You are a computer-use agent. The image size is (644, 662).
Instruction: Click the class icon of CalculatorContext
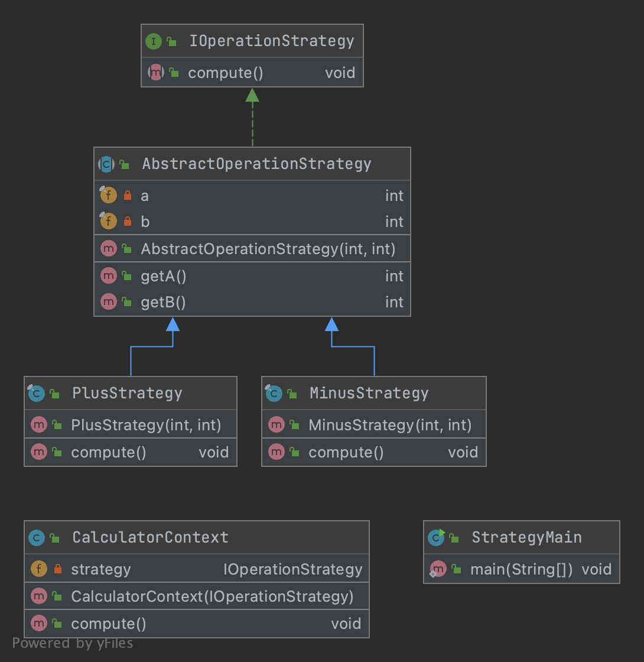pos(35,537)
